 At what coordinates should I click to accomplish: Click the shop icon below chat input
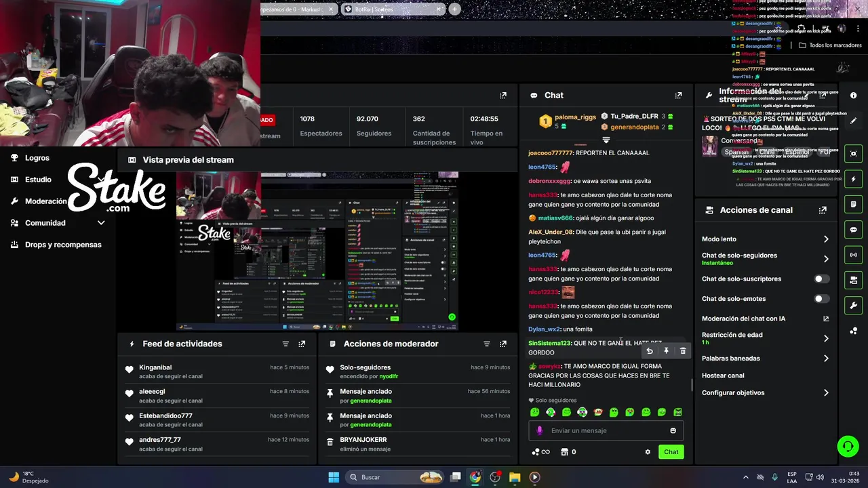coord(564,452)
